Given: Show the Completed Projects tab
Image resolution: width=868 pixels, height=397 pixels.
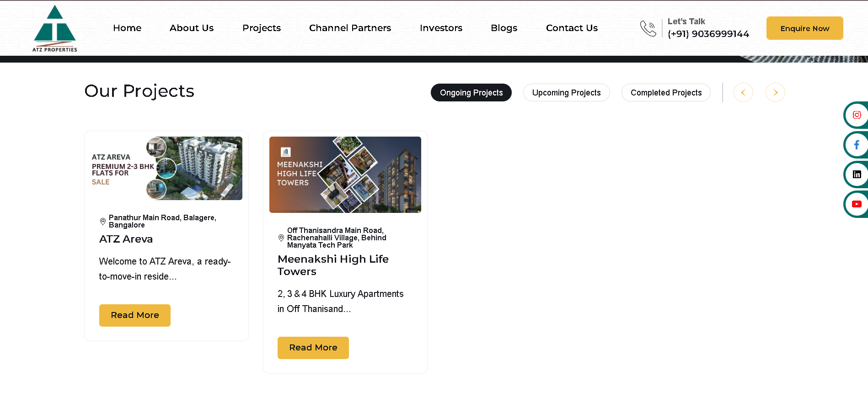Looking at the screenshot, I should pos(666,93).
